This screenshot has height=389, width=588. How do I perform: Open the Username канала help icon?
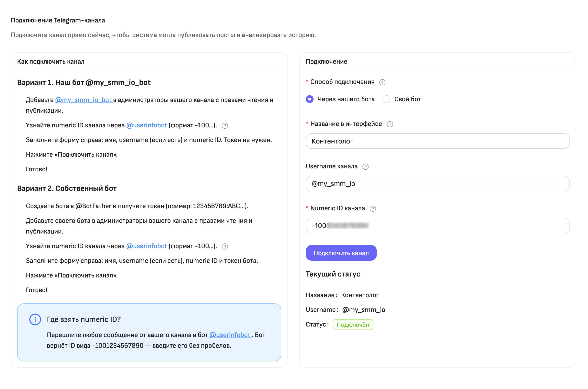pyautogui.click(x=365, y=166)
